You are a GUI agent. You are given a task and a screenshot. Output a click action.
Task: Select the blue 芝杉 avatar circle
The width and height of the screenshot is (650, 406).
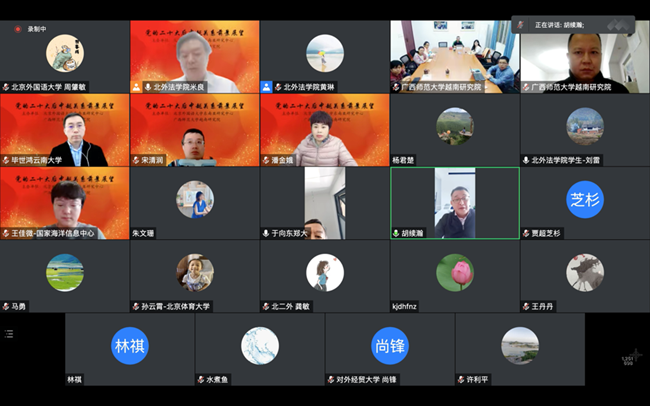point(585,199)
